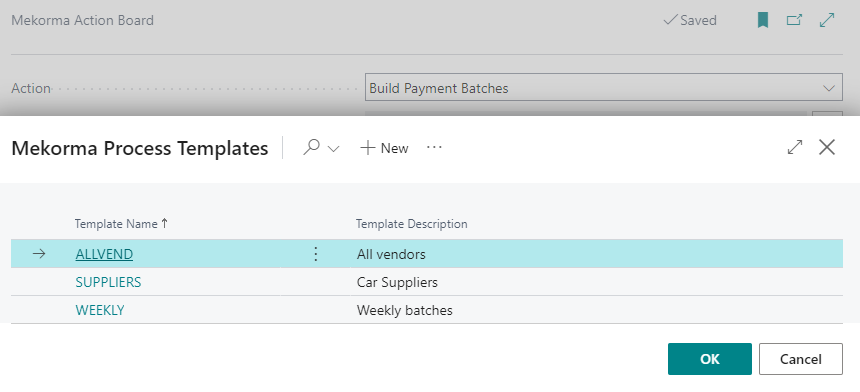Open the Action dropdown Build Payment Batches
The width and height of the screenshot is (860, 392).
coord(603,88)
